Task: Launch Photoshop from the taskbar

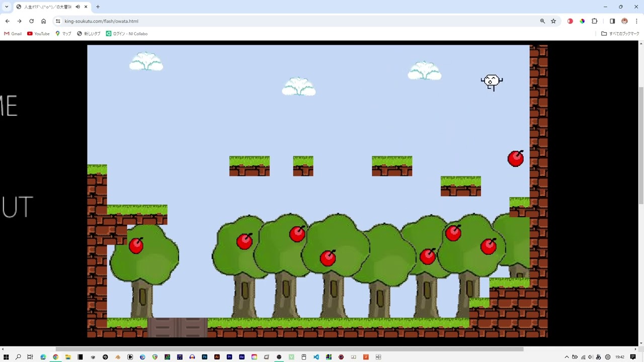Action: pyautogui.click(x=204, y=357)
